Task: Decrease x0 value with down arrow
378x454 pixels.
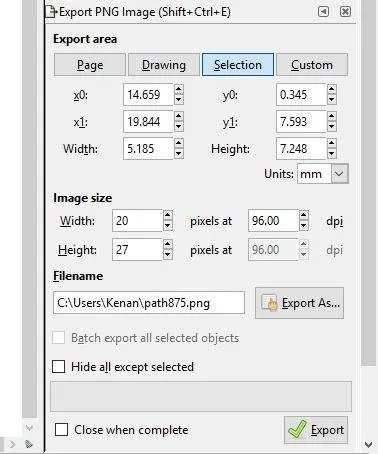Action: click(x=179, y=100)
